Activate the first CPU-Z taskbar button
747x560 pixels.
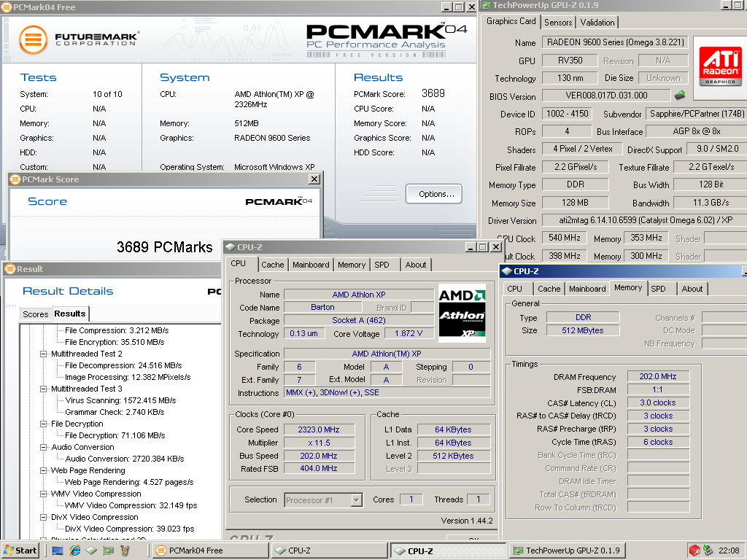[x=330, y=551]
